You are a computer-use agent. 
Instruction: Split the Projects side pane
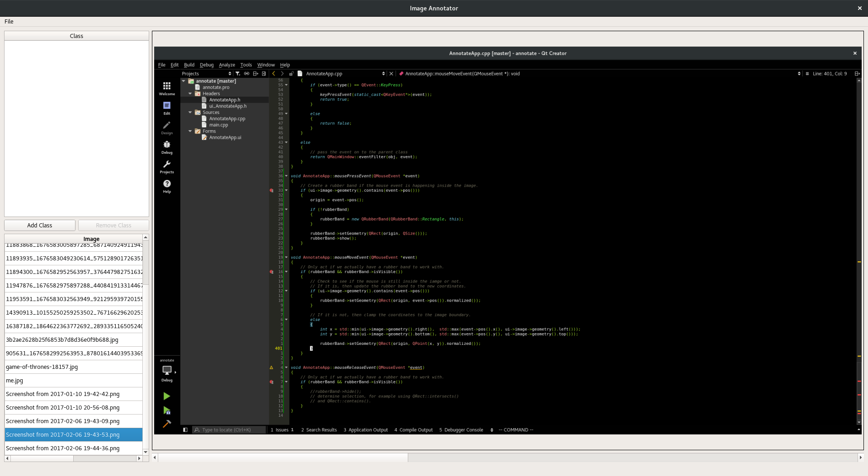pos(255,74)
